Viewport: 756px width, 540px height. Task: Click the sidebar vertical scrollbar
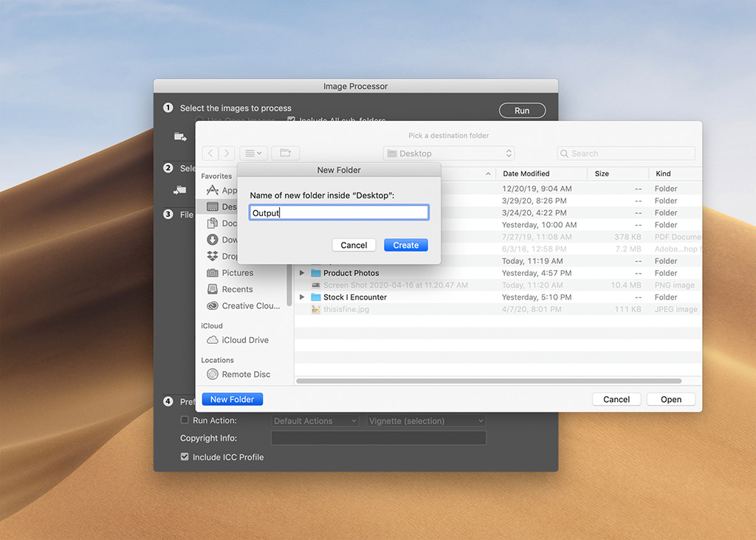pyautogui.click(x=289, y=284)
